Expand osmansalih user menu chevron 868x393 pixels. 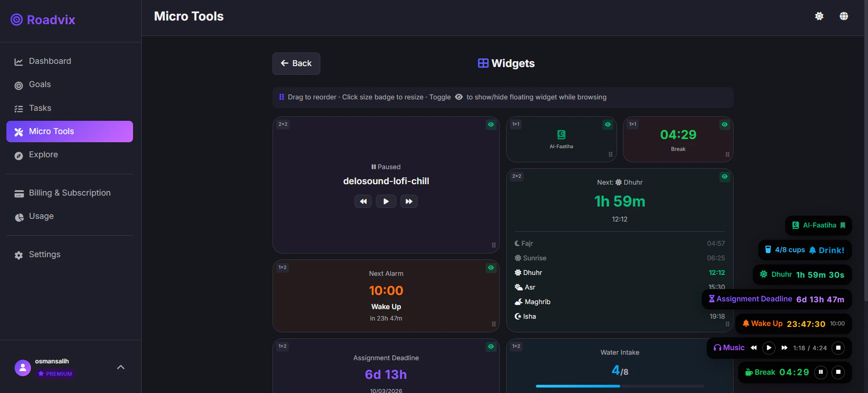(x=121, y=367)
